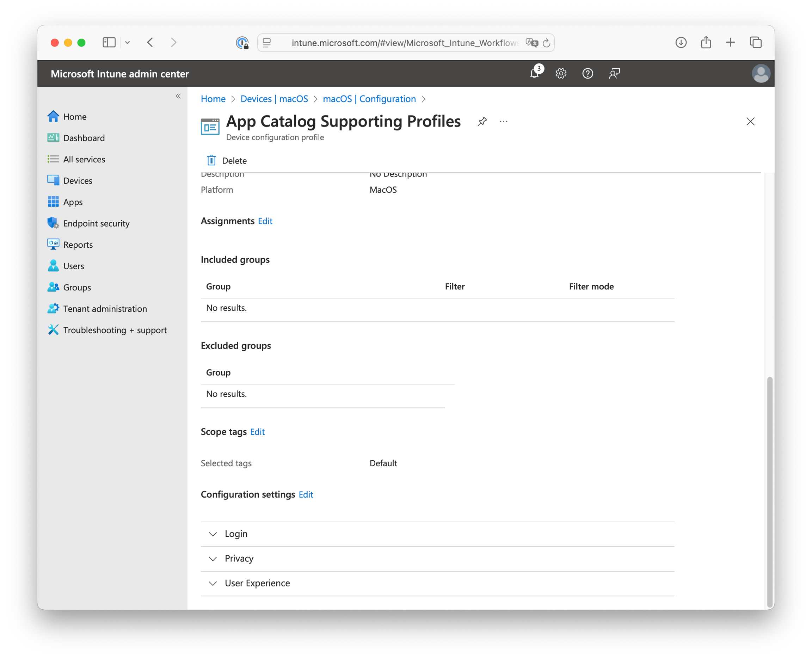Click the Troubleshooting tools icon
The image size is (812, 659).
tap(53, 329)
